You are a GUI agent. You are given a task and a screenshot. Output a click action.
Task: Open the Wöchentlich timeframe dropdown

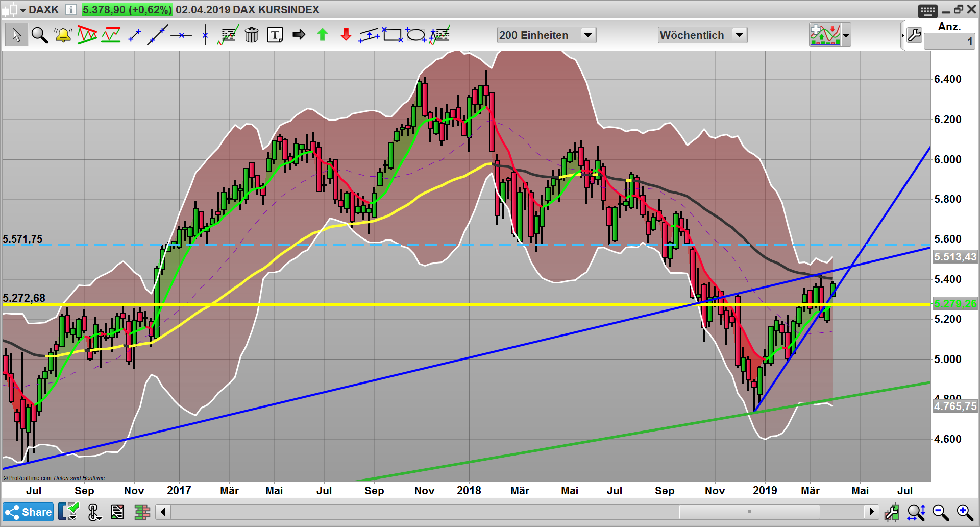pos(702,35)
